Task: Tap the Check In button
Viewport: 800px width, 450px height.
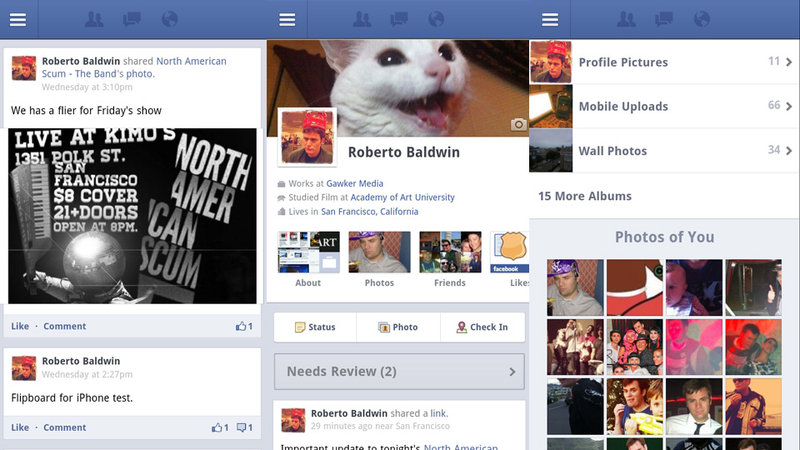Action: click(482, 327)
